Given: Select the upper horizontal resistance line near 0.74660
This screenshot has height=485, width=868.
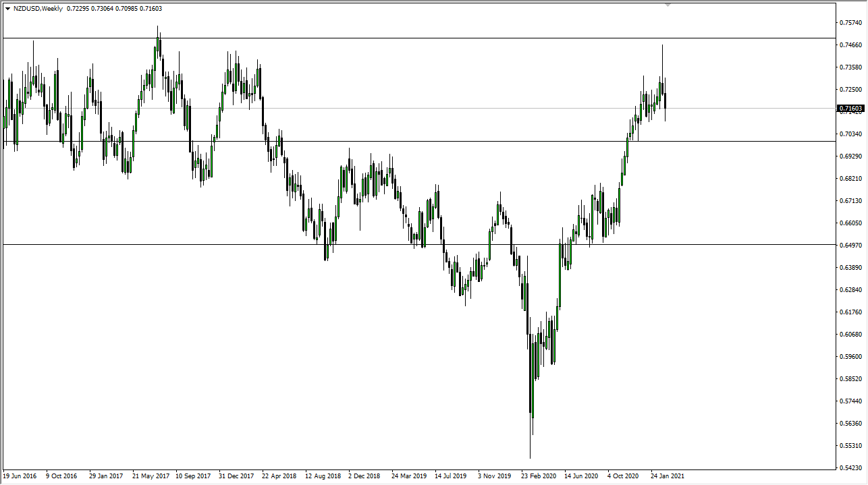Looking at the screenshot, I should point(405,38).
